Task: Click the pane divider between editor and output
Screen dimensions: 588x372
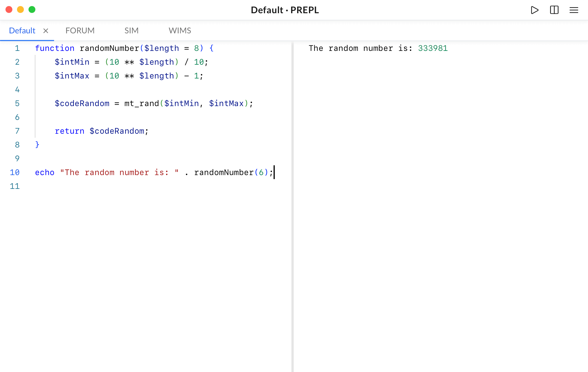Action: point(292,201)
